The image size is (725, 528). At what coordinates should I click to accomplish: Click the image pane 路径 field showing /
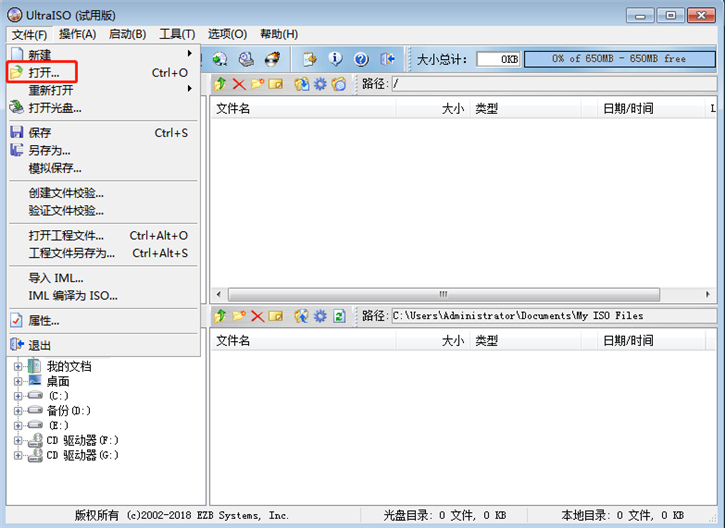554,84
